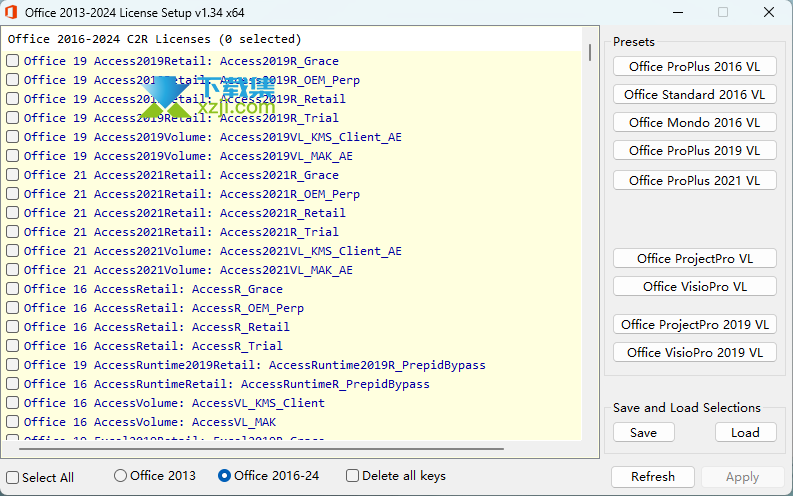
Task: Click the horizontal scrollbar of license list
Action: point(261,448)
